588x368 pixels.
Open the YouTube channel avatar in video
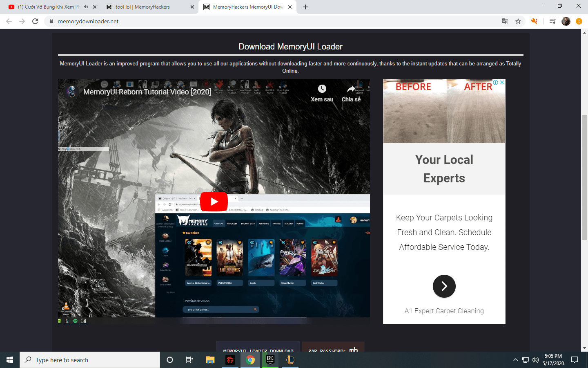72,92
